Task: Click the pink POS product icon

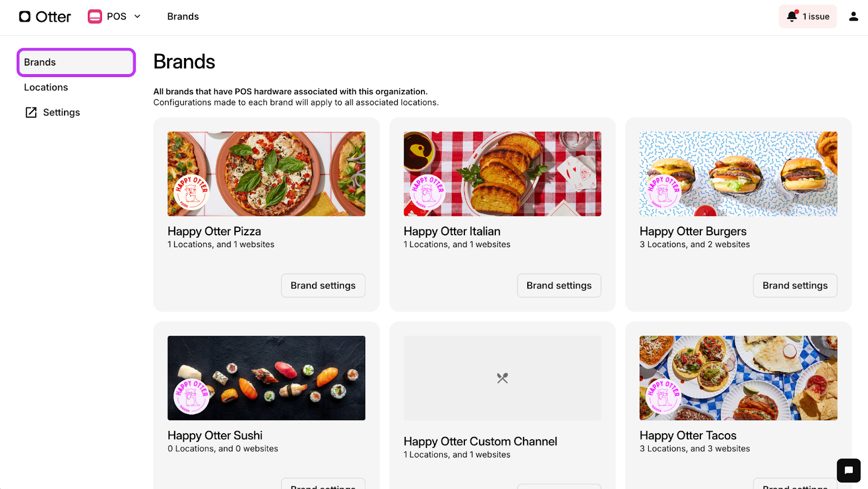Action: pyautogui.click(x=95, y=17)
